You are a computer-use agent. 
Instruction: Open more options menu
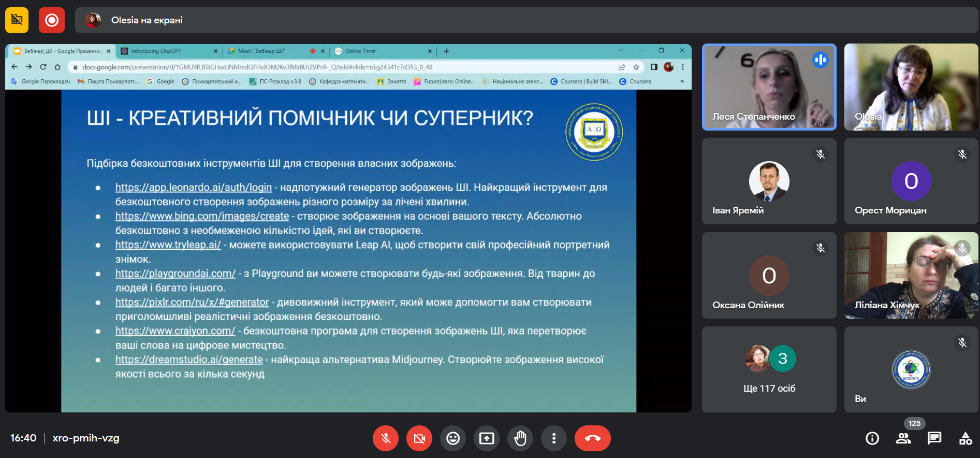pos(554,438)
